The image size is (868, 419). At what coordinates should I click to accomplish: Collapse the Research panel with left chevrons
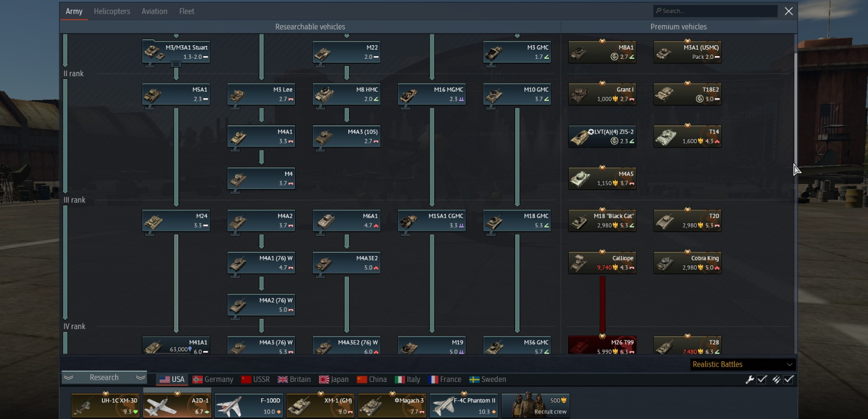tap(68, 378)
